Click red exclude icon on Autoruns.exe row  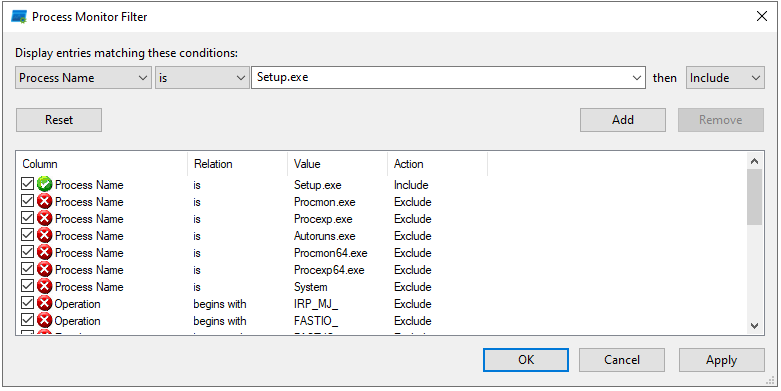click(x=44, y=236)
